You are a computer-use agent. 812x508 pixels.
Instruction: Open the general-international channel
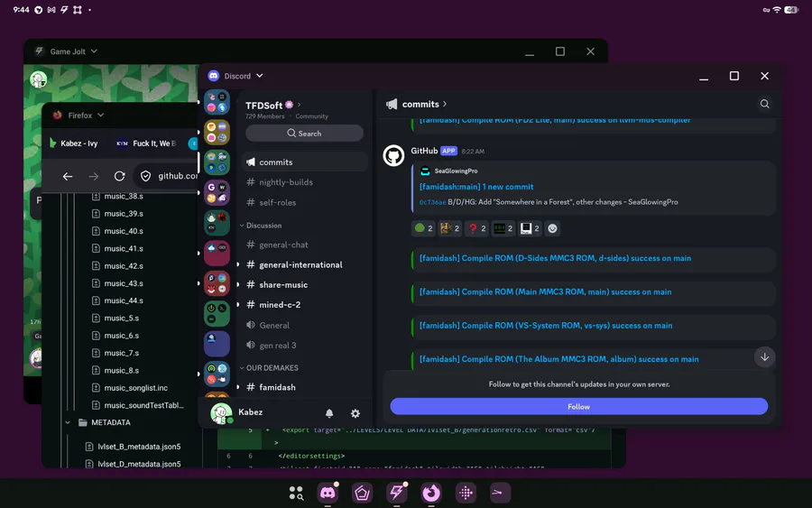(x=305, y=264)
